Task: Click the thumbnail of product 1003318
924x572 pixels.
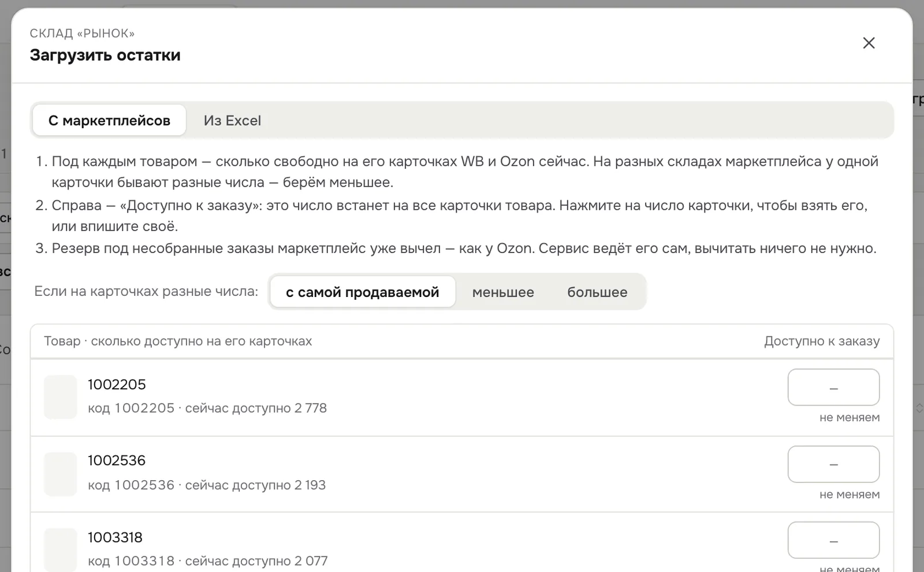Action: pyautogui.click(x=61, y=549)
